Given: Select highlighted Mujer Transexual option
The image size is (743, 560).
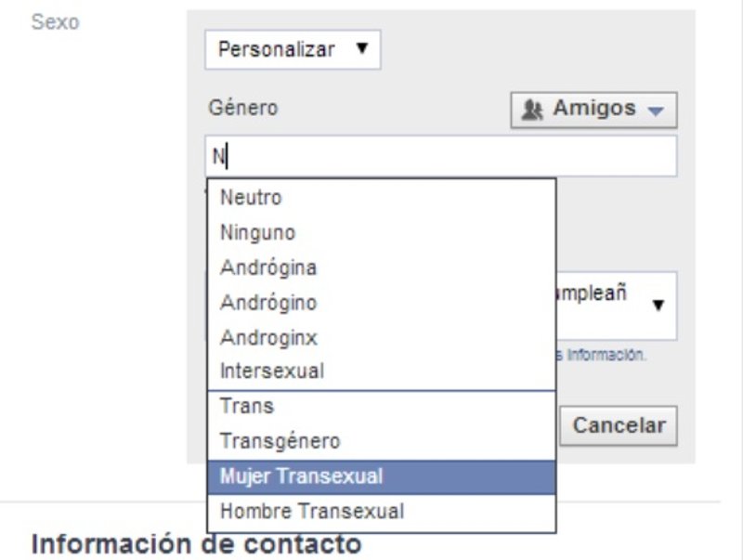Looking at the screenshot, I should point(301,476).
